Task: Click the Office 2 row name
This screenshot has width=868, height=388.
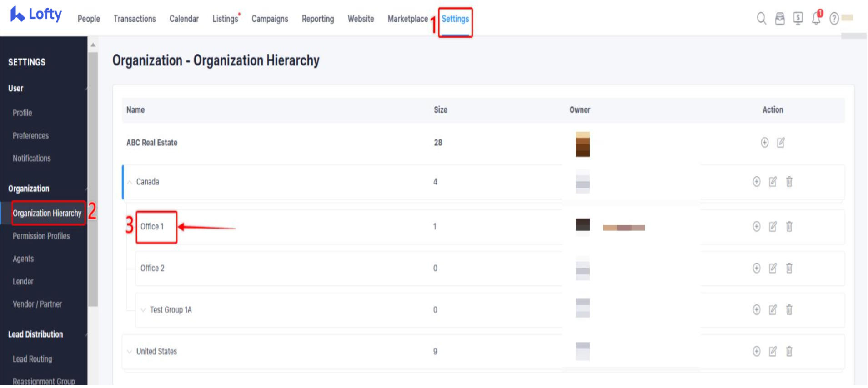Action: [x=152, y=269]
